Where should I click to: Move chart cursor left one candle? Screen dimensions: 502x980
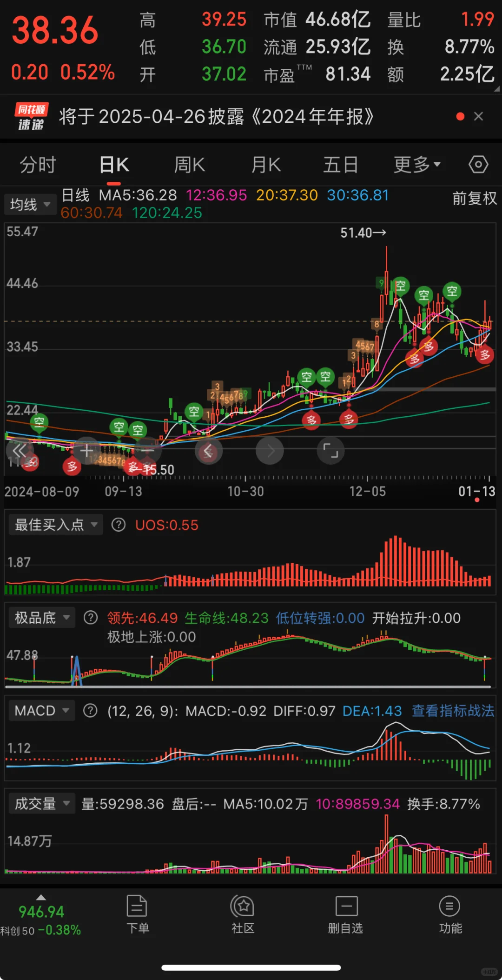point(209,451)
